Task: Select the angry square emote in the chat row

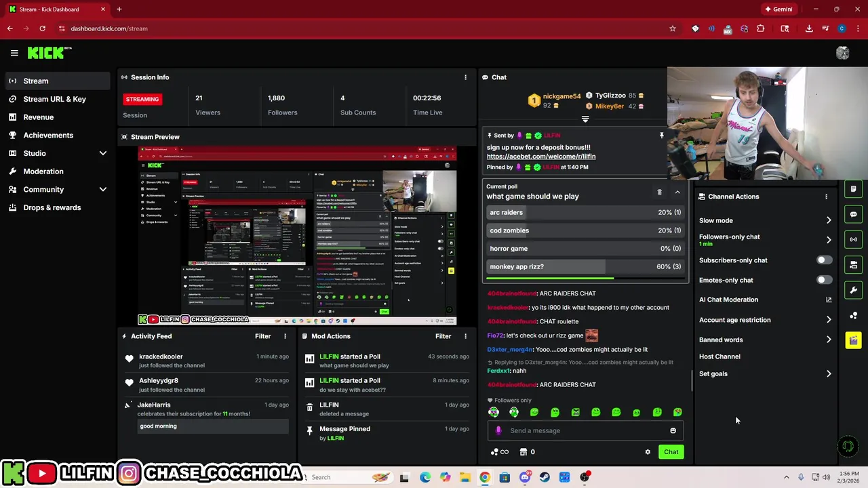Action: [x=576, y=412]
